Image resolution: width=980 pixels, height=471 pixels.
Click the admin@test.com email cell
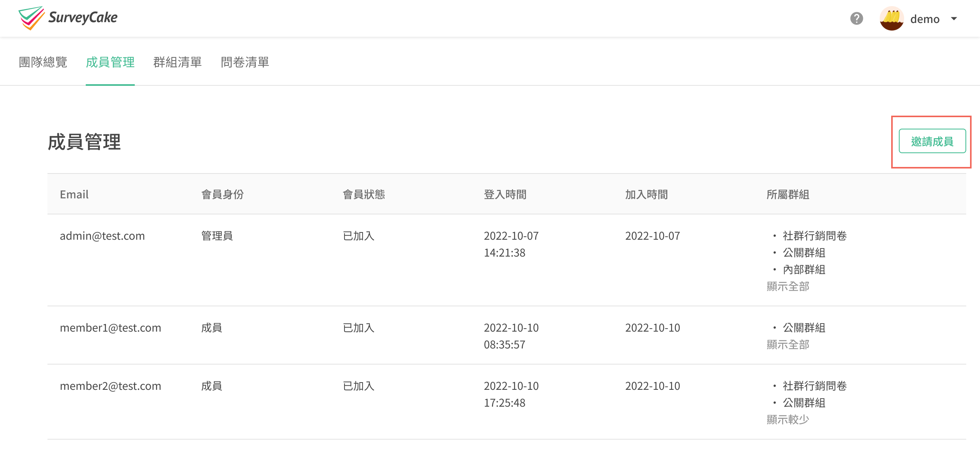tap(102, 236)
